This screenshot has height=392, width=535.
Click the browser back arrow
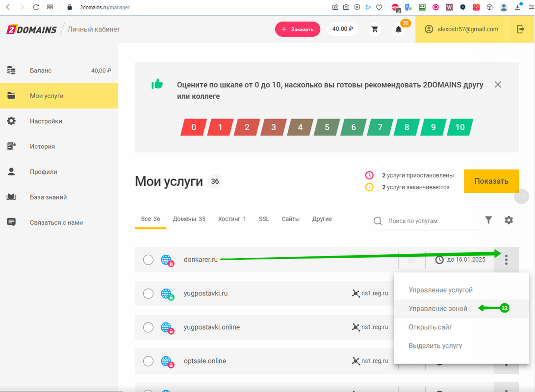[x=8, y=7]
